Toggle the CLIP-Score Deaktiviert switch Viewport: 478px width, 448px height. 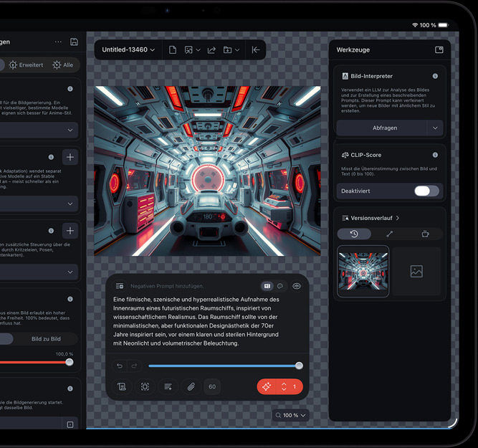tap(426, 191)
